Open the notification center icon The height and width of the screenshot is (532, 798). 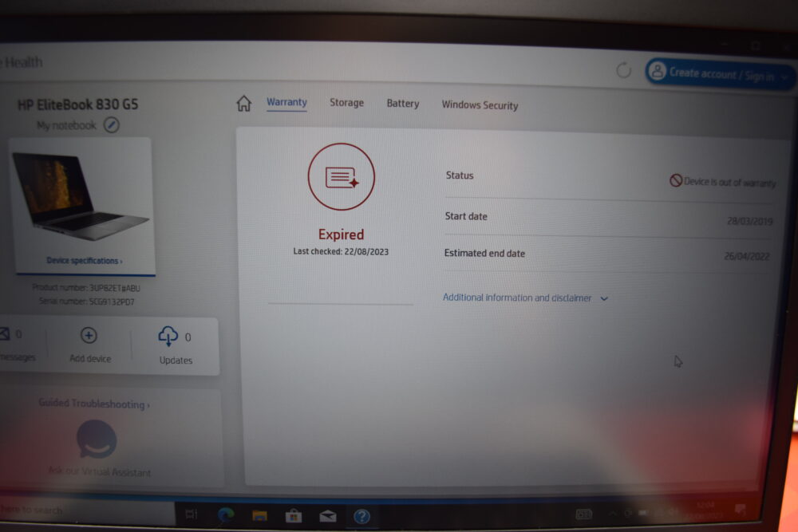point(740,509)
